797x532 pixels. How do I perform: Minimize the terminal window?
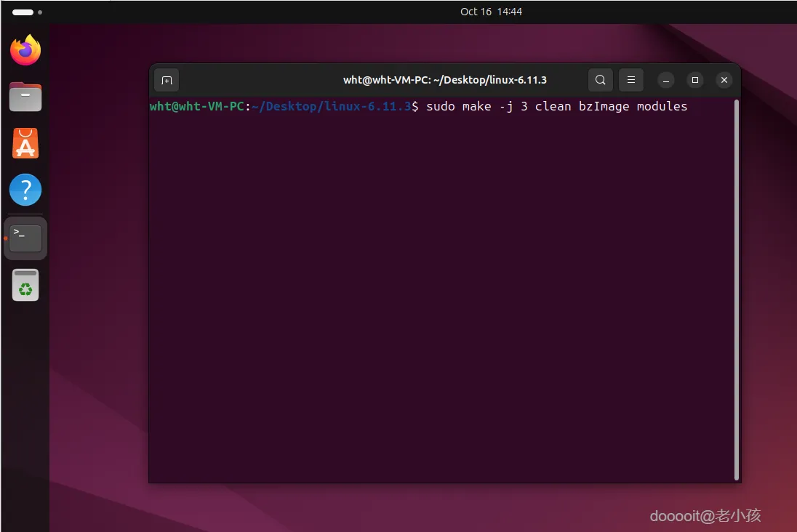pos(666,80)
